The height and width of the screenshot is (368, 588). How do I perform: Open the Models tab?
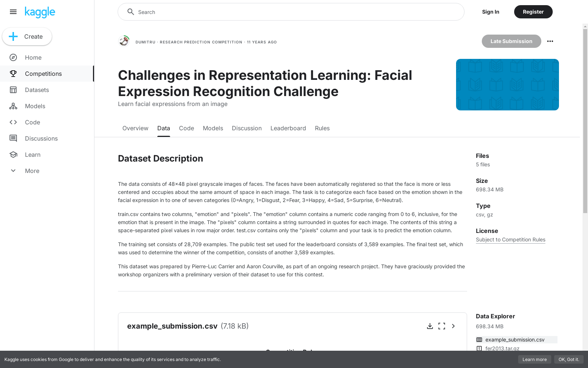(213, 128)
